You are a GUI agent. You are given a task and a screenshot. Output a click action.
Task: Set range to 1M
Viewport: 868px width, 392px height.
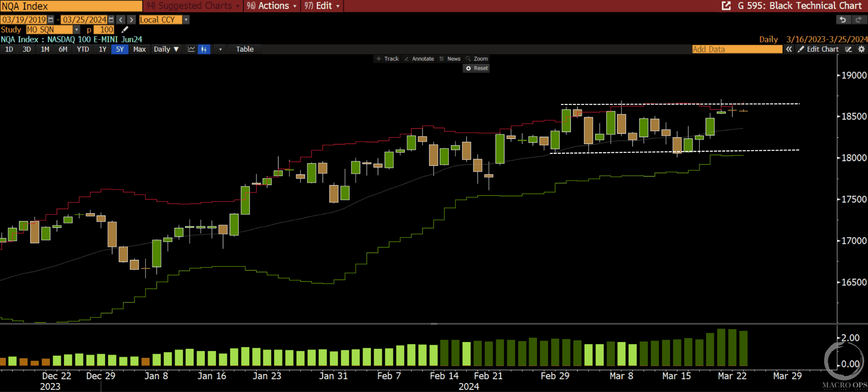tap(45, 49)
